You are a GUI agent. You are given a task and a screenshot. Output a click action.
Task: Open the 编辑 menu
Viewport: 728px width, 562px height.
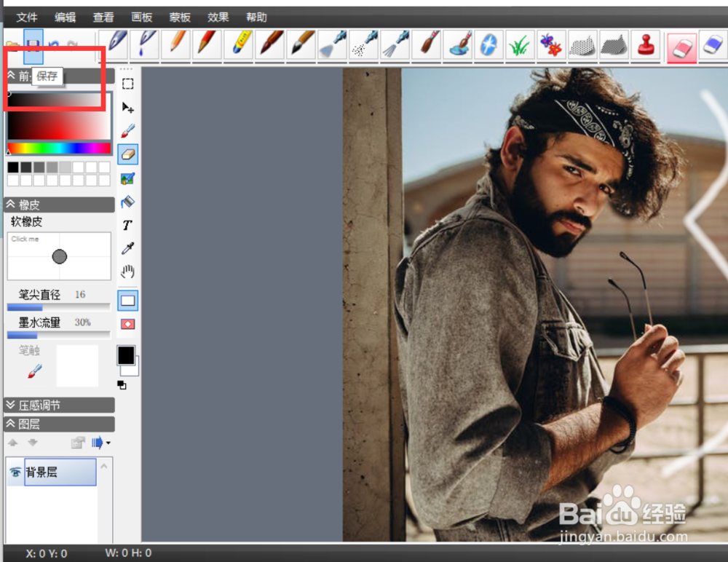point(65,17)
